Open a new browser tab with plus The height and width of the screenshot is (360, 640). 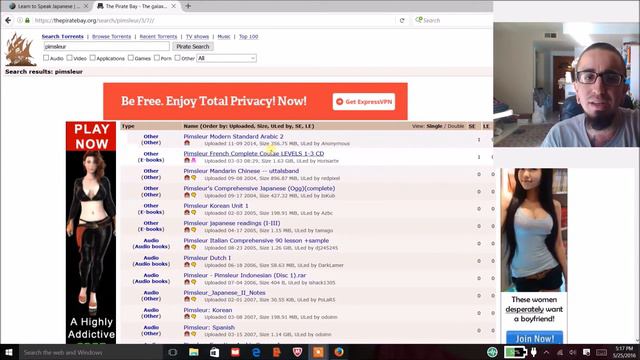[188, 6]
